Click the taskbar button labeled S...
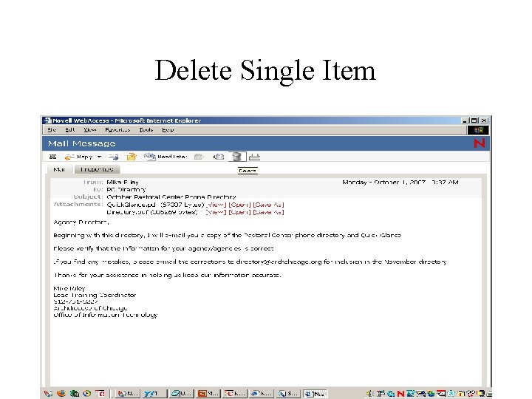This screenshot has width=532, height=399. pos(288,394)
